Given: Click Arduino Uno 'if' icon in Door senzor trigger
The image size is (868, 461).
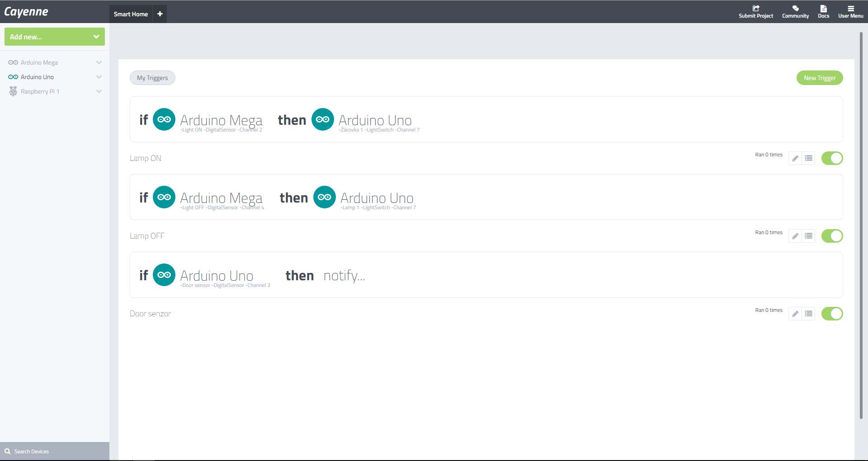Looking at the screenshot, I should [164, 275].
